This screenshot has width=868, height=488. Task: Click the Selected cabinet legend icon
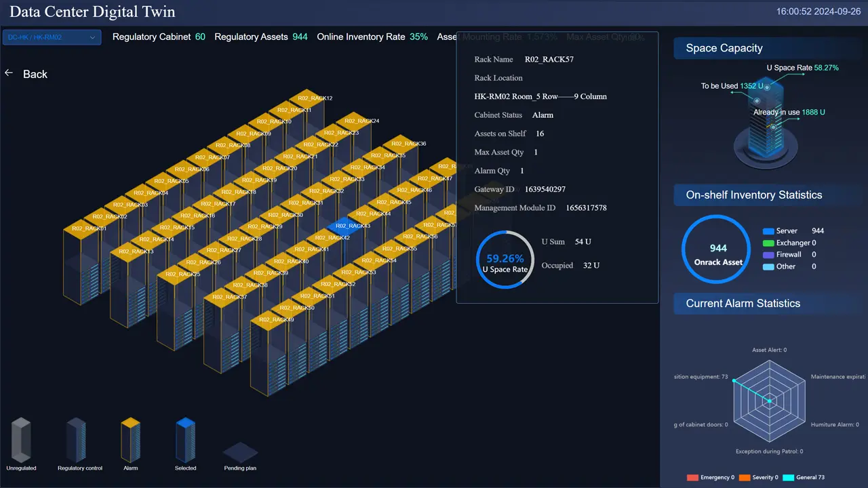pos(185,440)
